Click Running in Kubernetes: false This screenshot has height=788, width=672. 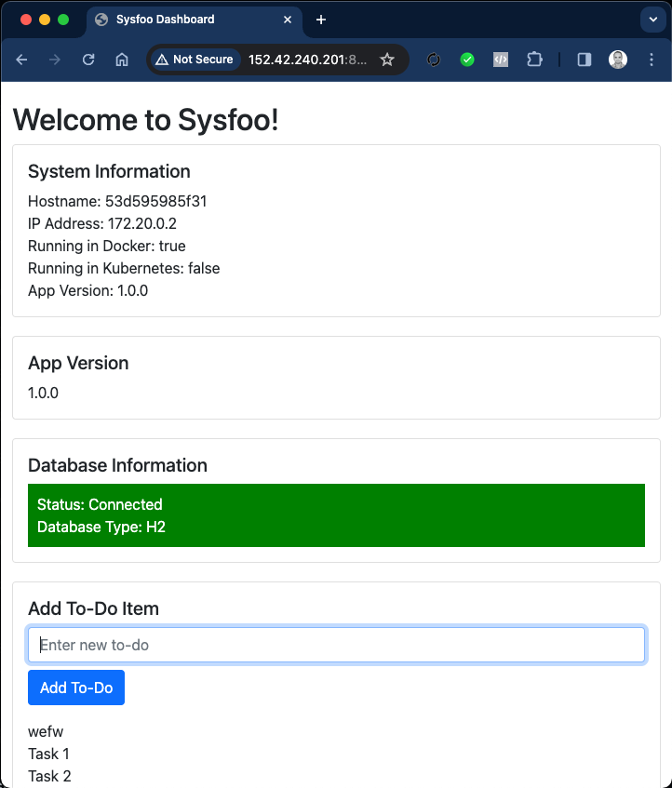click(x=124, y=268)
